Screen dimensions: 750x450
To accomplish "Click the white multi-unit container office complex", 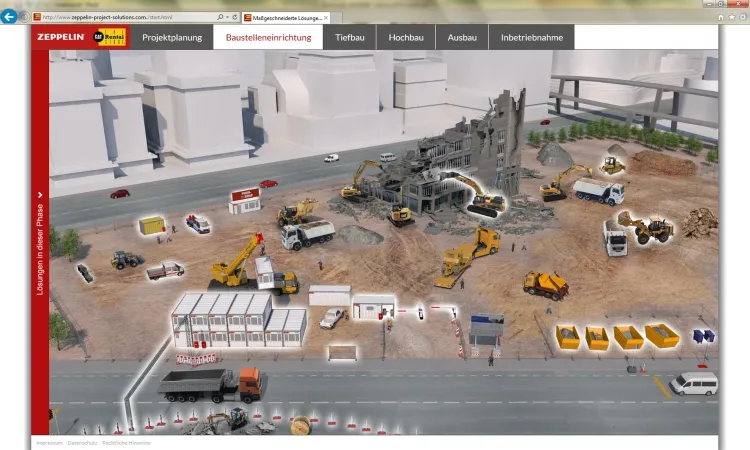I will [238, 319].
